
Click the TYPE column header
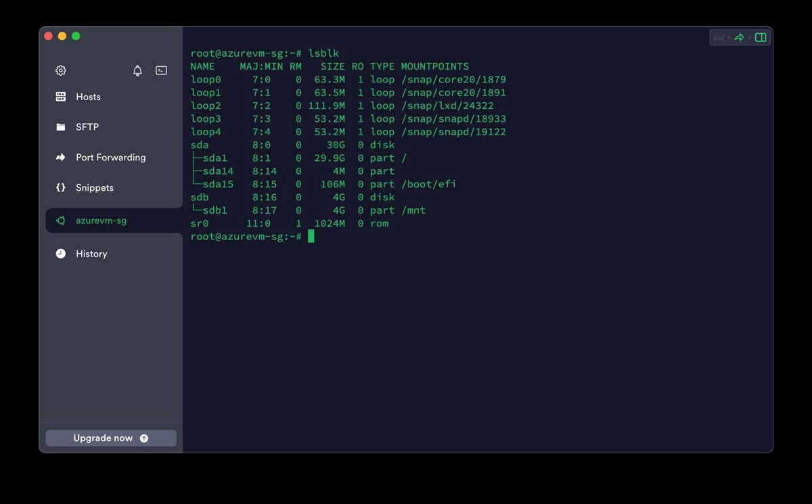[382, 66]
